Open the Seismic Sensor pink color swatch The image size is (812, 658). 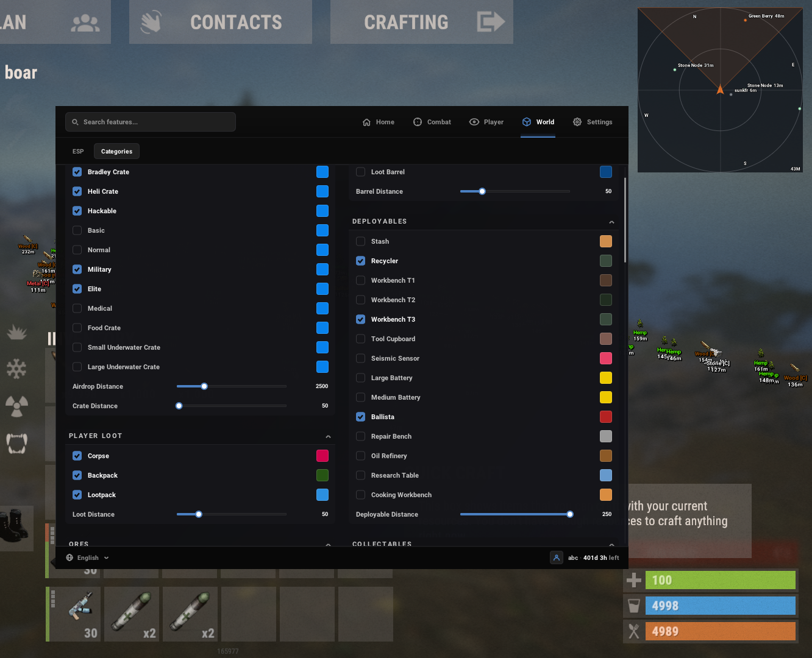point(606,358)
